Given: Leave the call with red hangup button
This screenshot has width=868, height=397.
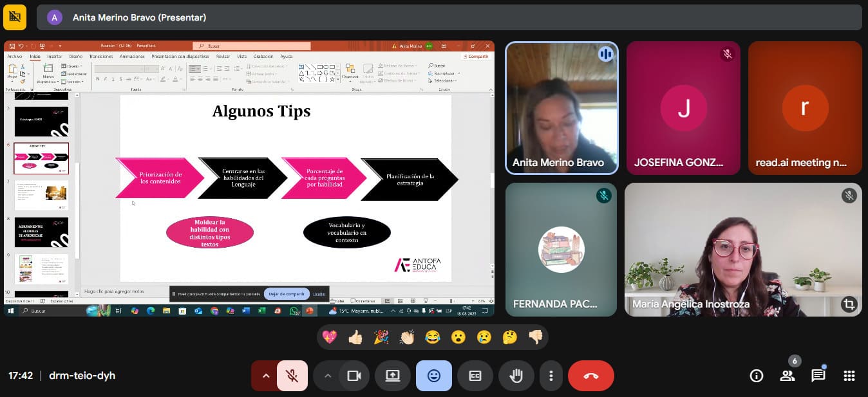Looking at the screenshot, I should click(x=590, y=376).
